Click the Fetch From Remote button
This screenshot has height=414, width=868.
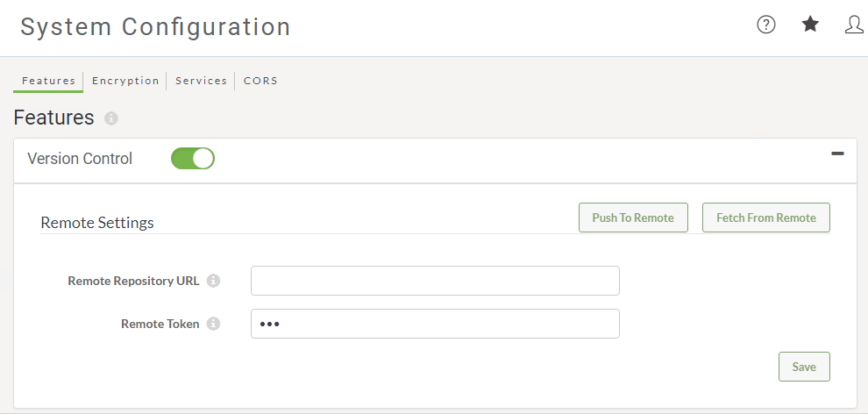coord(766,218)
